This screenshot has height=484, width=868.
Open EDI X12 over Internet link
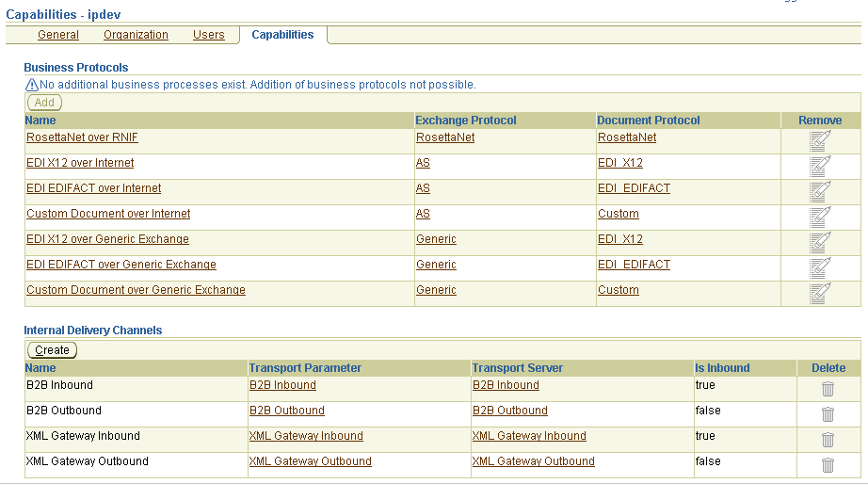click(80, 163)
